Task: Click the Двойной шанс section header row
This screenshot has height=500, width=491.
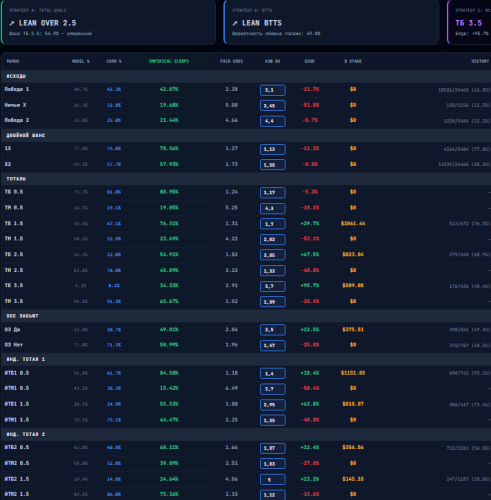Action: (246, 135)
